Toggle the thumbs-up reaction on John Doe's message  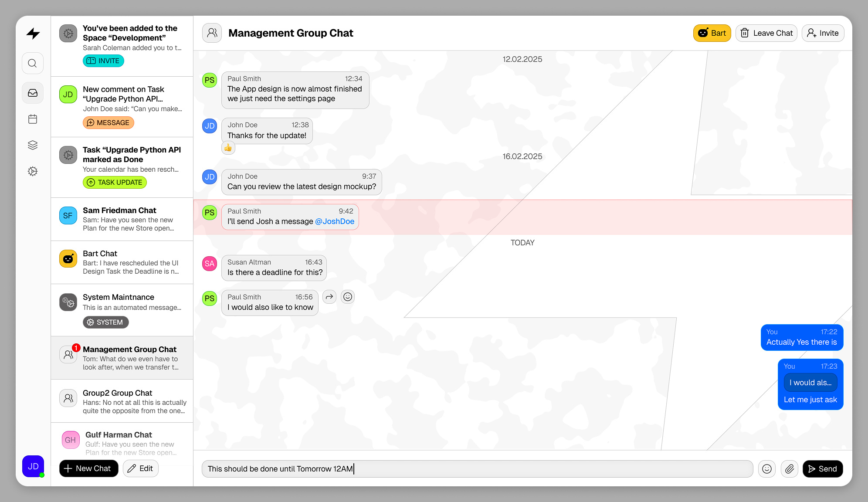pyautogui.click(x=228, y=148)
